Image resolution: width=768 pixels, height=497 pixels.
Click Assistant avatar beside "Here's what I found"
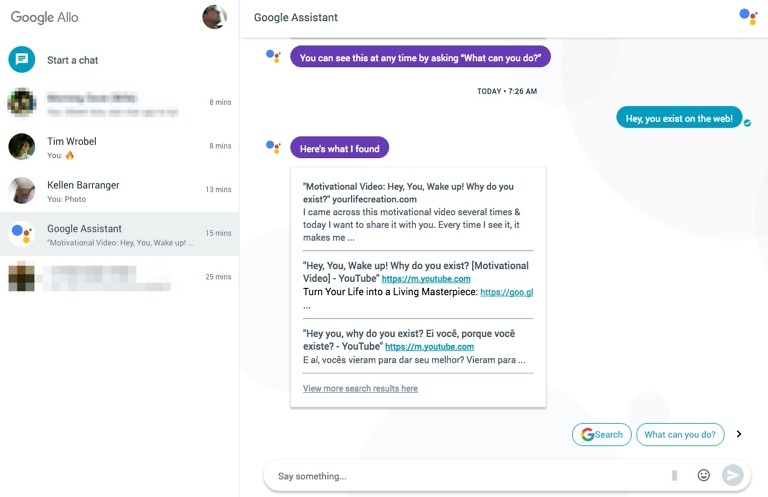(273, 147)
